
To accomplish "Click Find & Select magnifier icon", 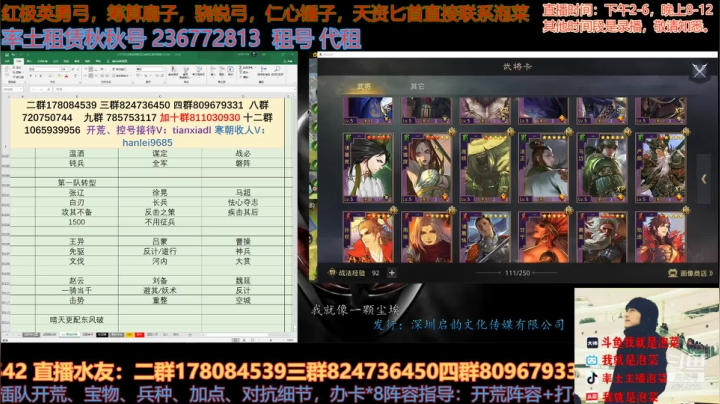I will (x=277, y=71).
